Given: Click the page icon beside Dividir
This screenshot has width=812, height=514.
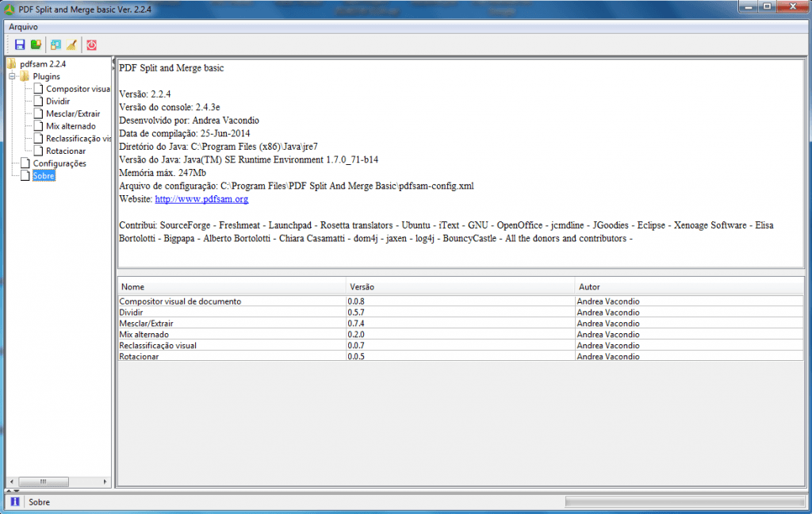Looking at the screenshot, I should point(38,101).
